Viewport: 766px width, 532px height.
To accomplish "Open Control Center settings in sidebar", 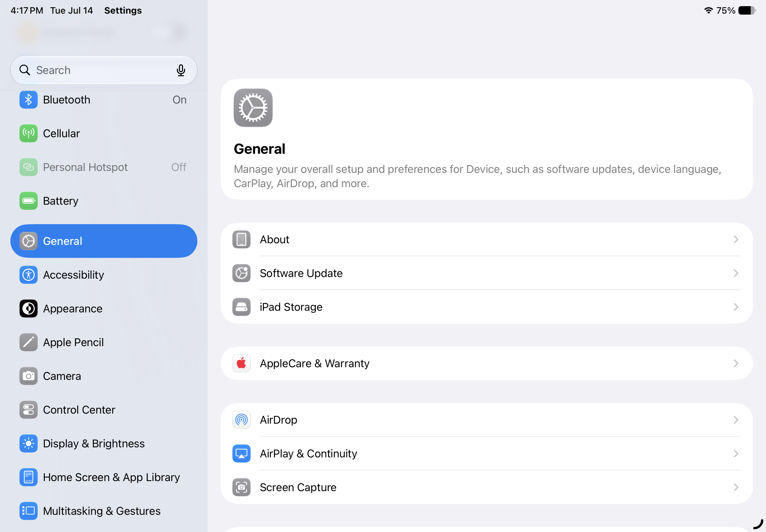I will 104,410.
